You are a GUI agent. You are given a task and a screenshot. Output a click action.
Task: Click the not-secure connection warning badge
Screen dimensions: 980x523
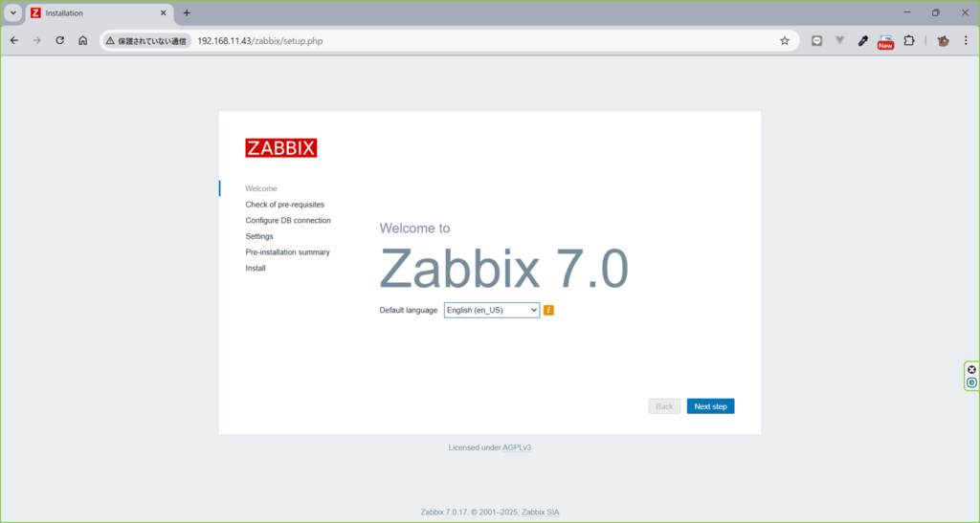[146, 40]
